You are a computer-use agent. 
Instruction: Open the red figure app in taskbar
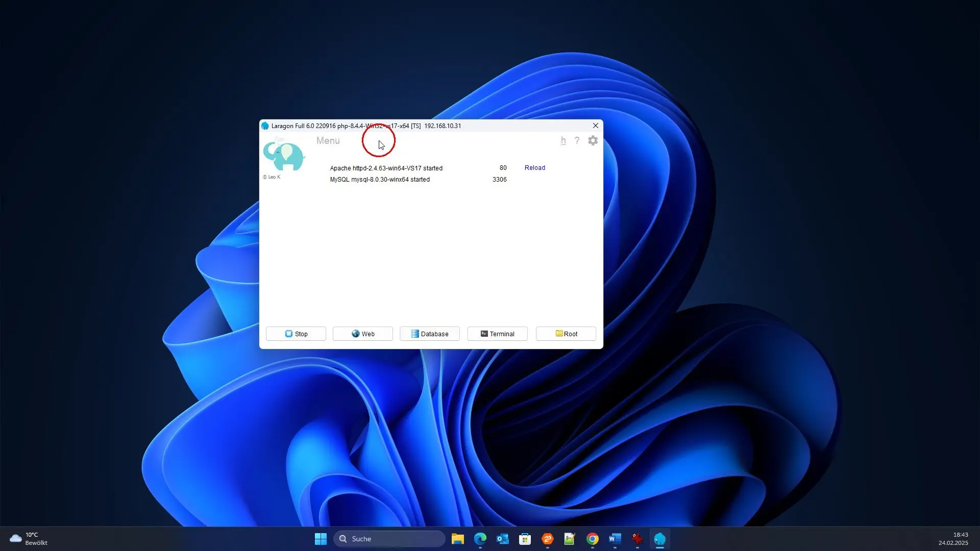pos(637,539)
